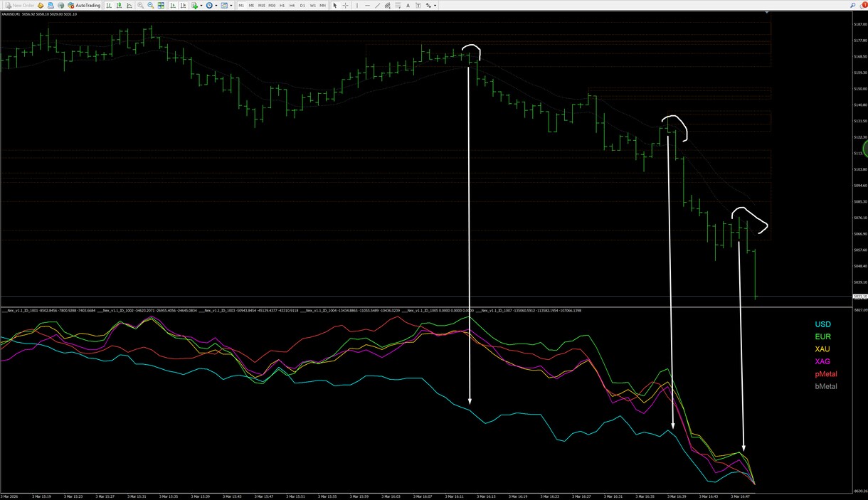Select the equidistant channel tool
Viewport: 868px width, 500px height.
tap(388, 5)
